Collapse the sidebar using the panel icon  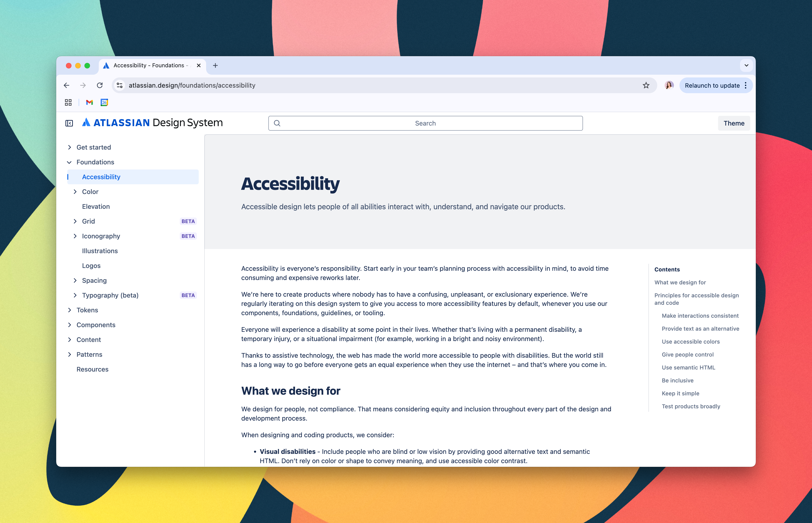pos(69,123)
